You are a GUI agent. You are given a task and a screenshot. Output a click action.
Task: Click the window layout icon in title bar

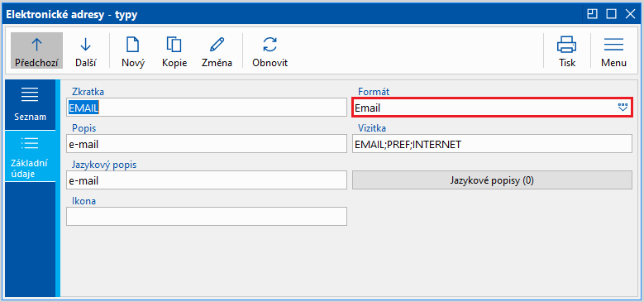point(592,14)
